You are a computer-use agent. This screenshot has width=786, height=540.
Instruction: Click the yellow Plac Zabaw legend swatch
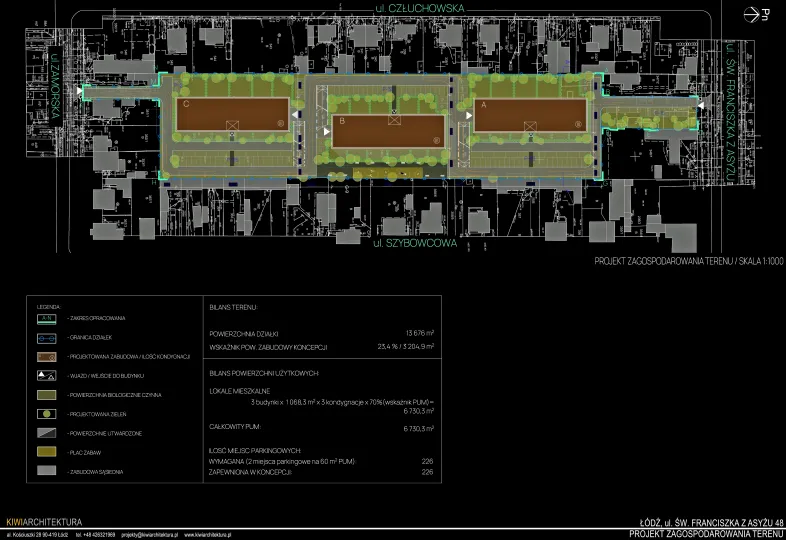pos(46,452)
